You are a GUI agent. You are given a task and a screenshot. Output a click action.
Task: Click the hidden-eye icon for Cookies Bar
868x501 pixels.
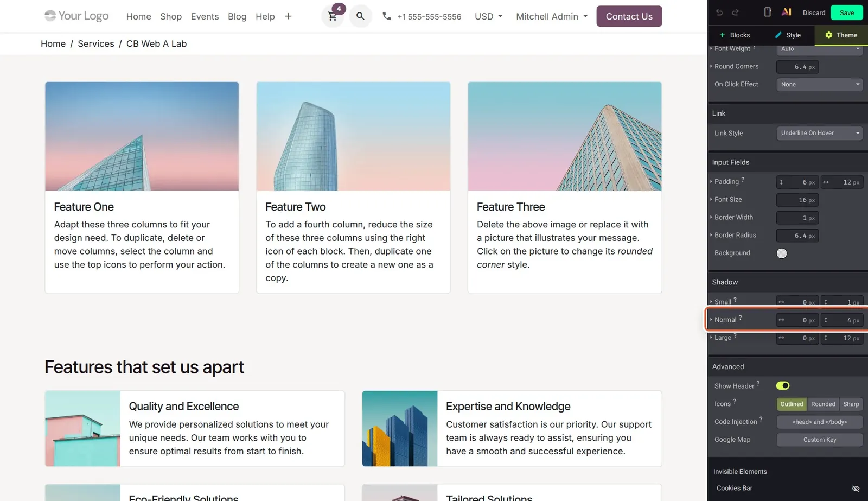tap(856, 489)
